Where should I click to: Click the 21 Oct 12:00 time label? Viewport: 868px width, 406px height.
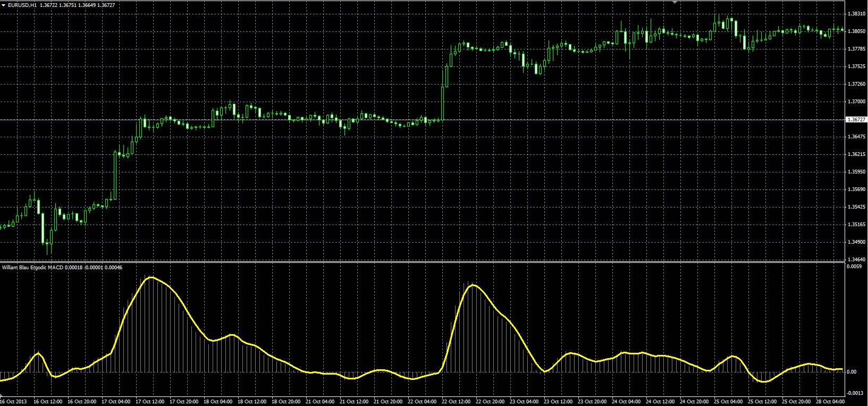coord(354,402)
